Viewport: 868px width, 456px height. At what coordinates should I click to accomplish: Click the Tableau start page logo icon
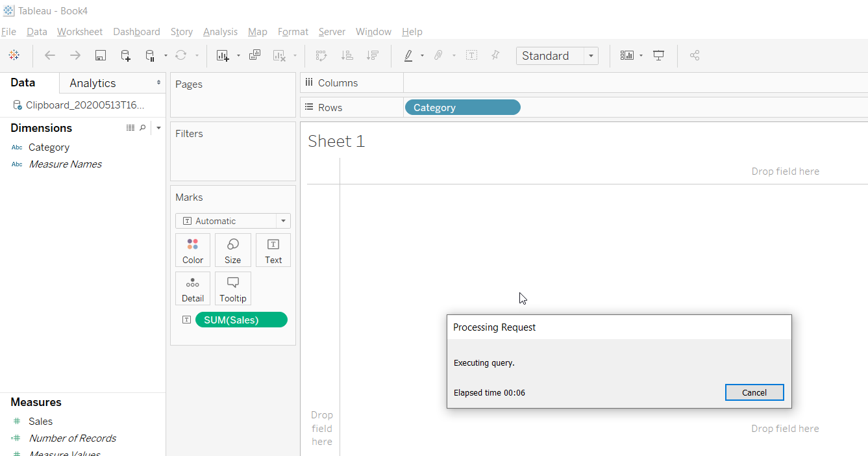[14, 56]
